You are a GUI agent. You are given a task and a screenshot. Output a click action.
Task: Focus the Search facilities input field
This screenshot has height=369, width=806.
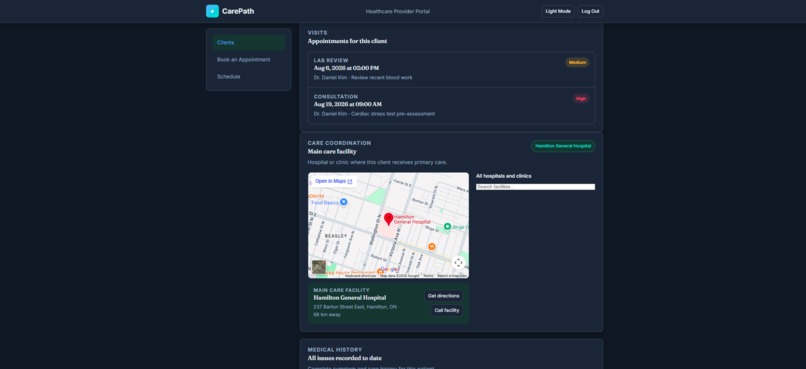coord(536,187)
